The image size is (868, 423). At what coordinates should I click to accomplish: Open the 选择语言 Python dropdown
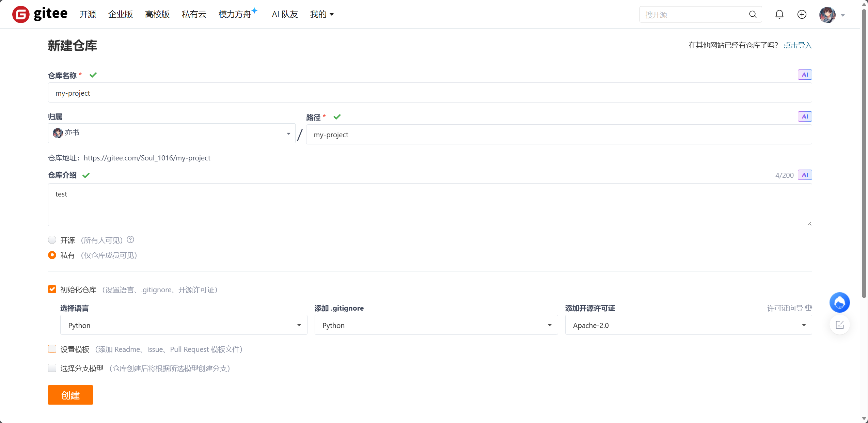[x=183, y=325]
